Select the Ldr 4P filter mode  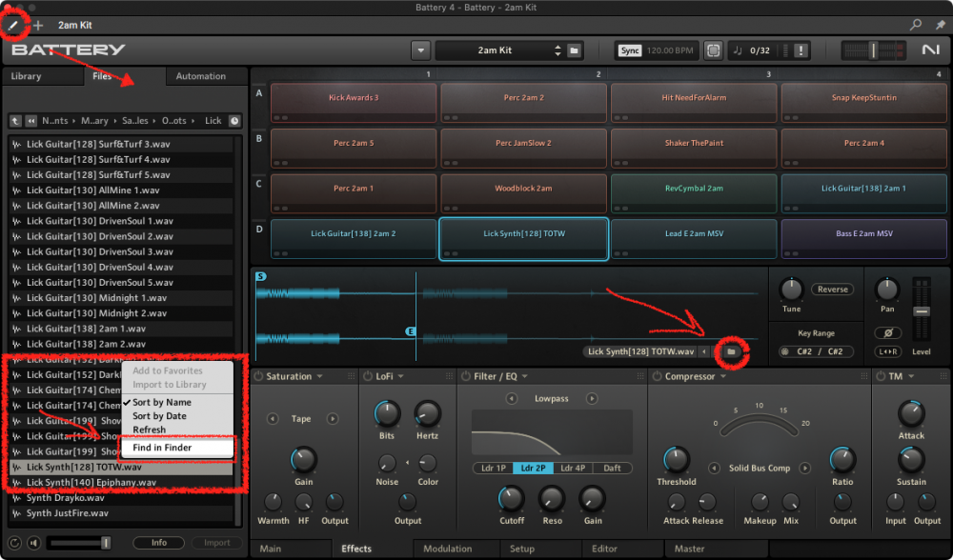click(x=573, y=469)
